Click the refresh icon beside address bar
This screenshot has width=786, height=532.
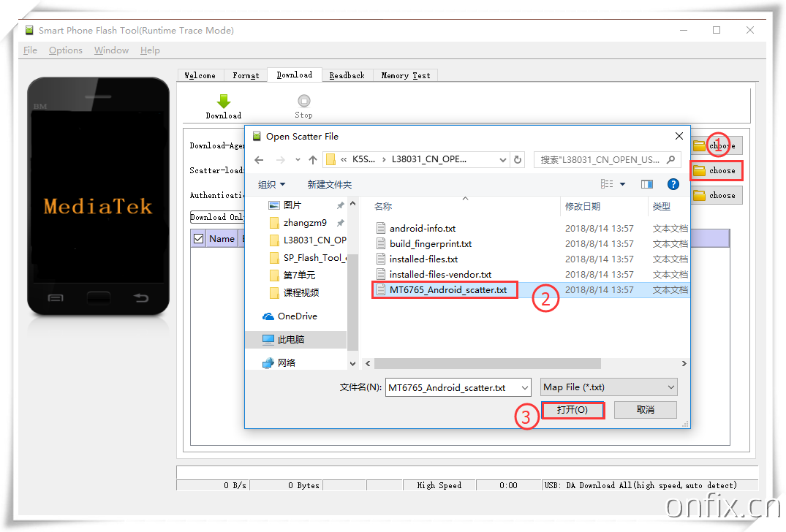point(518,159)
